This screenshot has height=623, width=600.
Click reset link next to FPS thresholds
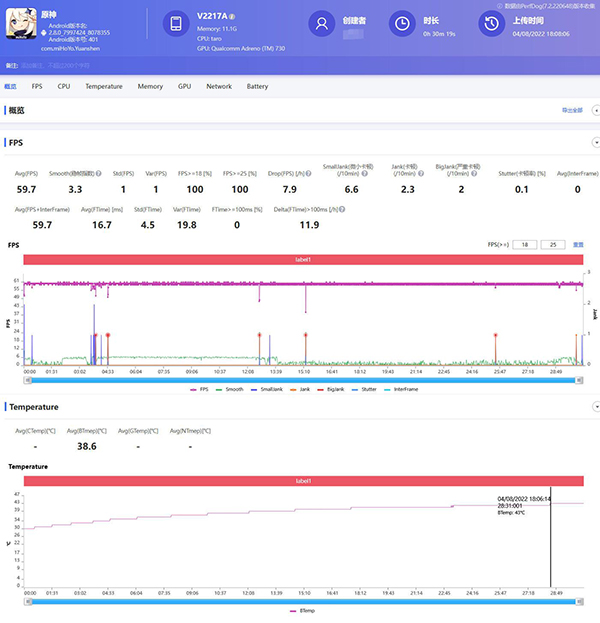tap(578, 244)
